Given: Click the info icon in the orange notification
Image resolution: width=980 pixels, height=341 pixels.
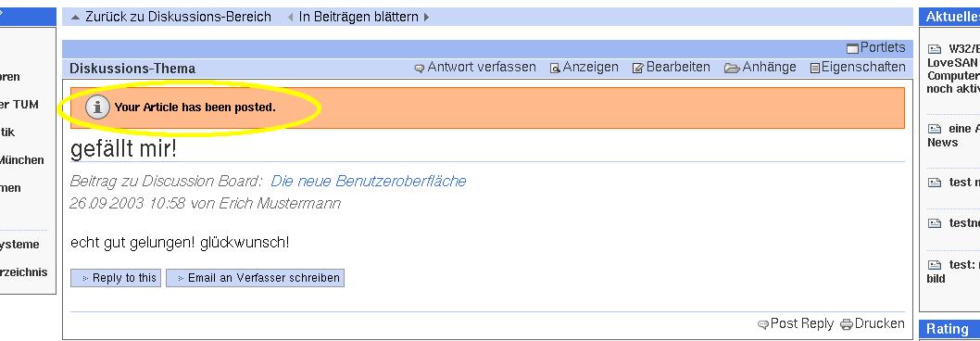Looking at the screenshot, I should tap(97, 107).
